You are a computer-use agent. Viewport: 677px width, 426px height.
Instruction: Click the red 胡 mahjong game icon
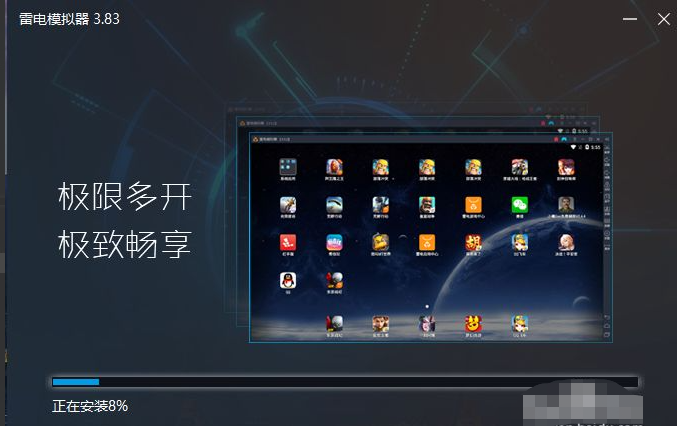(x=473, y=242)
